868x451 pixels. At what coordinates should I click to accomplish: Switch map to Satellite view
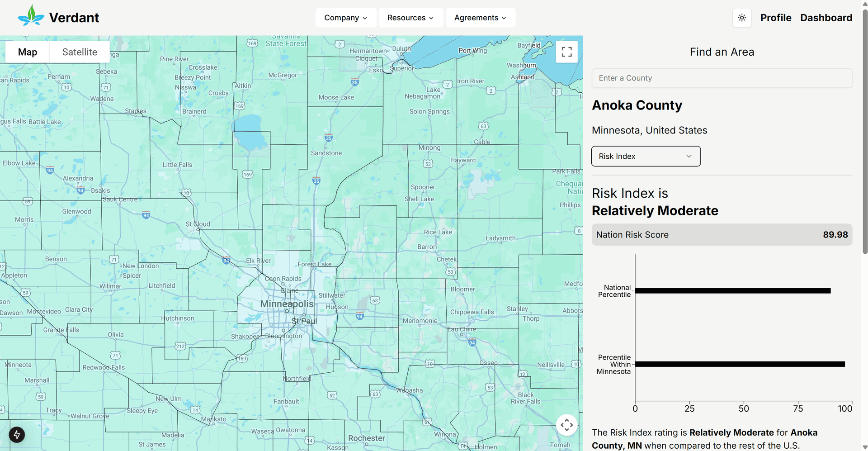click(80, 52)
